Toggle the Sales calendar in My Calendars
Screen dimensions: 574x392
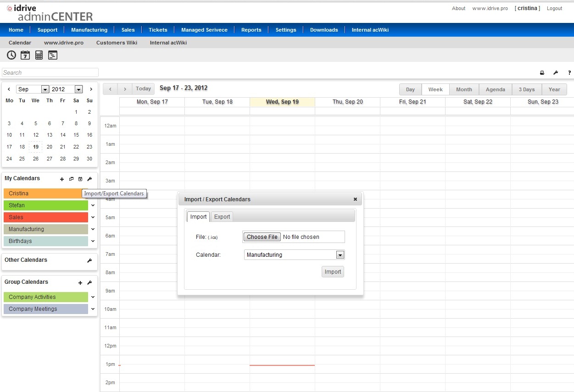46,217
